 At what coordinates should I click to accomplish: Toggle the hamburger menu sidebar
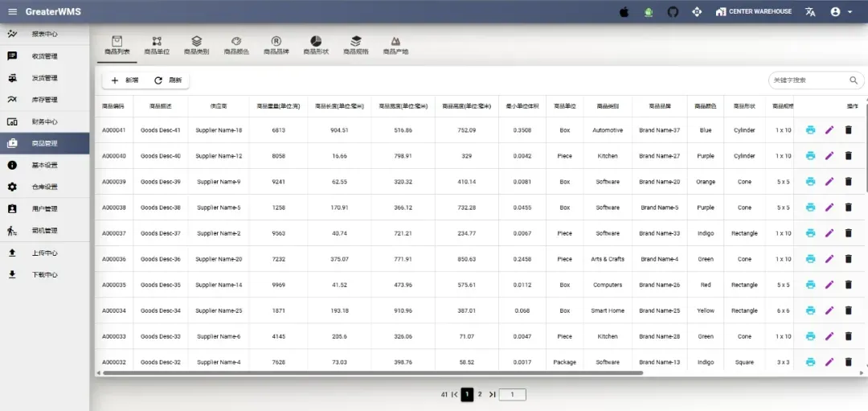[12, 12]
